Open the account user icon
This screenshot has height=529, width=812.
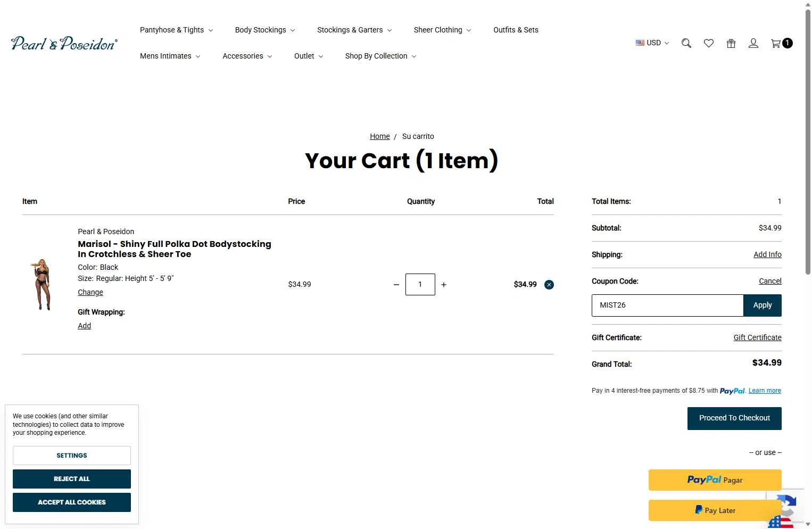[x=753, y=43]
